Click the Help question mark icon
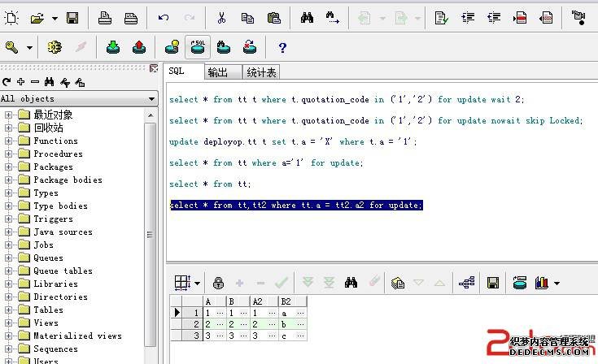 click(282, 48)
